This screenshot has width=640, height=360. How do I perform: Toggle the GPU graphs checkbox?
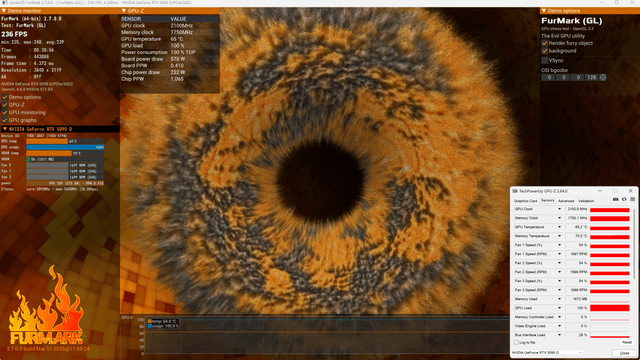[5, 120]
